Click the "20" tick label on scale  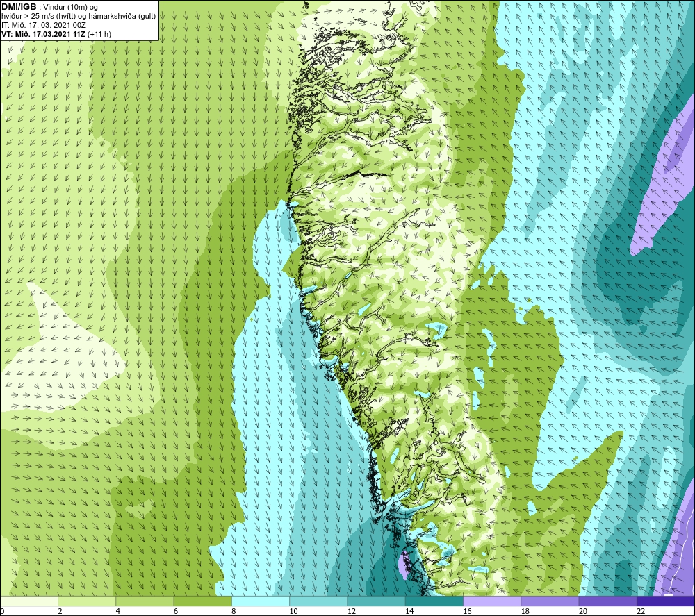[x=583, y=612]
